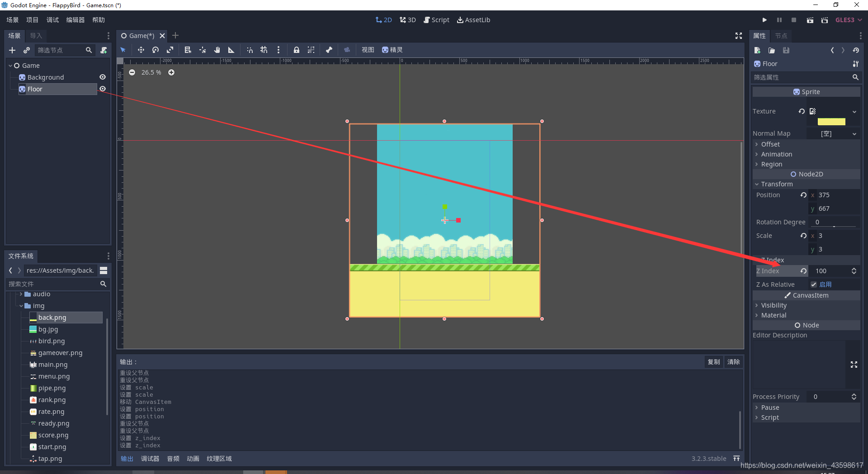Open the AssetLib workspace
Viewport: 868px width, 474px height.
tap(473, 20)
